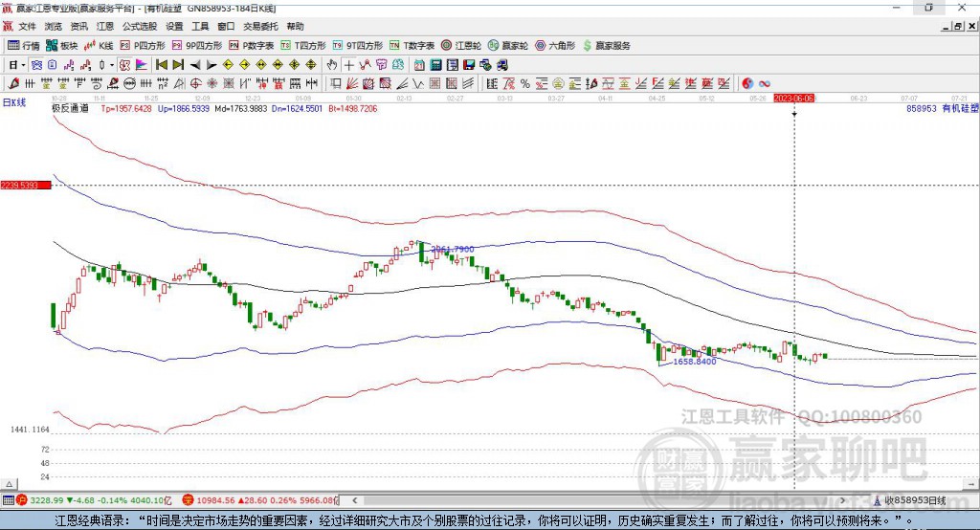Open the 工具 menu
The image size is (980, 530).
(x=200, y=26)
